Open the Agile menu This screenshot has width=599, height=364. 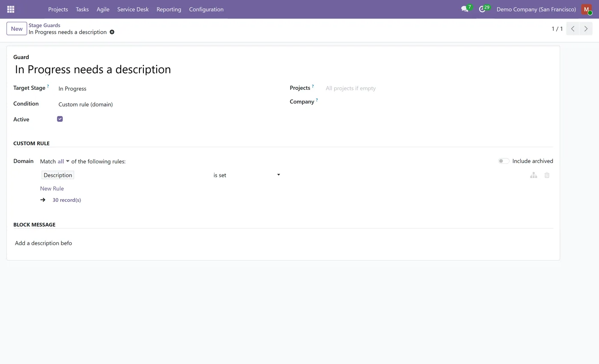click(x=103, y=9)
